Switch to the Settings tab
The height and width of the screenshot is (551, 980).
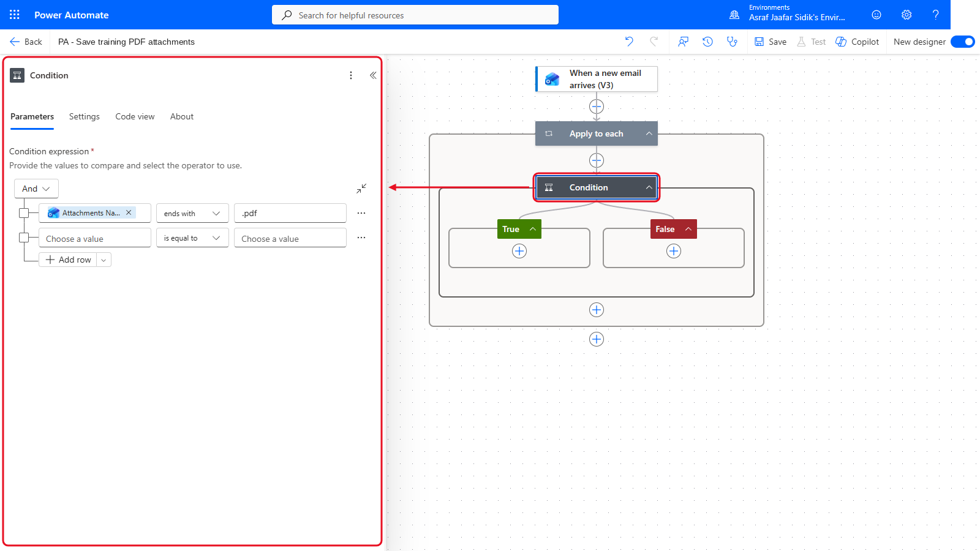point(85,116)
